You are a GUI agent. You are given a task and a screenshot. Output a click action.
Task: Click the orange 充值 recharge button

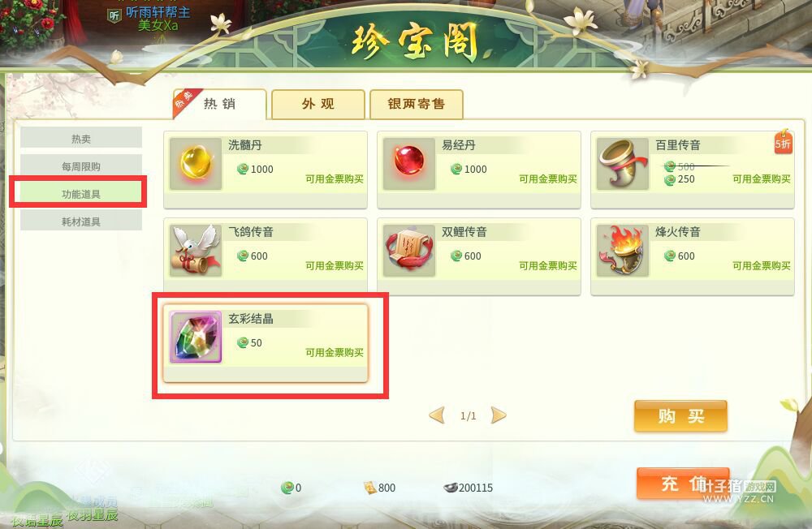[683, 484]
